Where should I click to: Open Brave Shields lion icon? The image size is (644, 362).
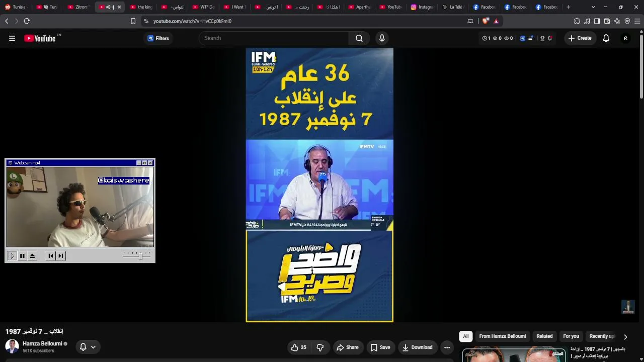point(485,21)
